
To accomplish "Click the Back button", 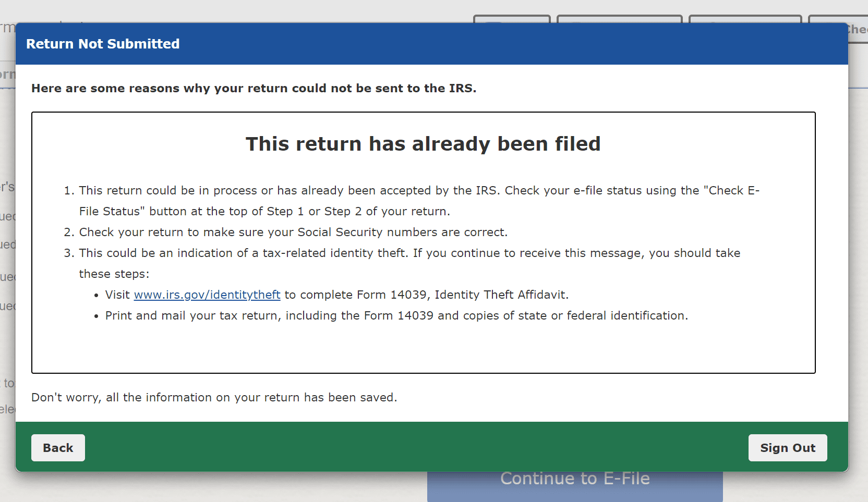I will click(x=58, y=448).
